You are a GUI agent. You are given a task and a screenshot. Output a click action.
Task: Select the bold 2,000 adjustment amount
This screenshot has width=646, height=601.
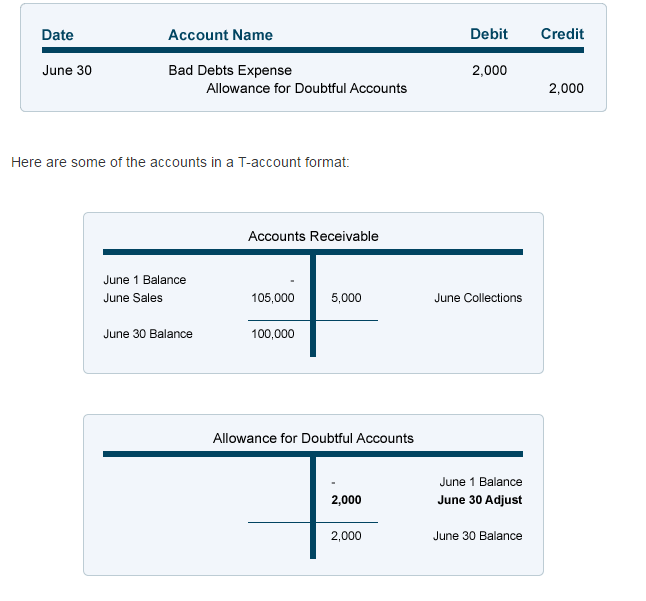(x=346, y=500)
